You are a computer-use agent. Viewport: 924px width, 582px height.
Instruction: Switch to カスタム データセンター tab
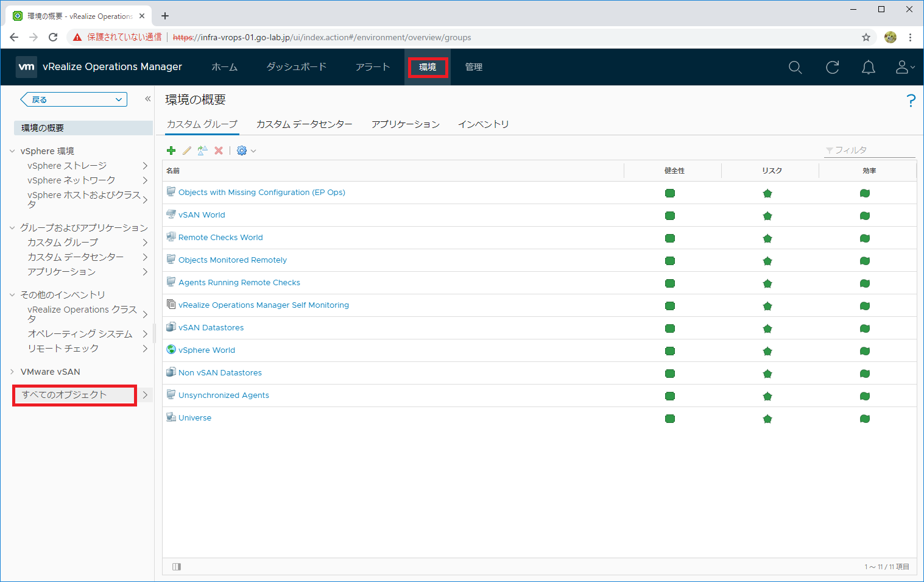tap(305, 124)
